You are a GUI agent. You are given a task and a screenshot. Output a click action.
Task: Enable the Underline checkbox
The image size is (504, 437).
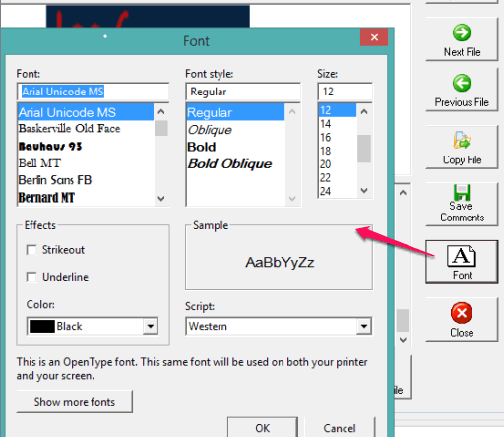[31, 277]
